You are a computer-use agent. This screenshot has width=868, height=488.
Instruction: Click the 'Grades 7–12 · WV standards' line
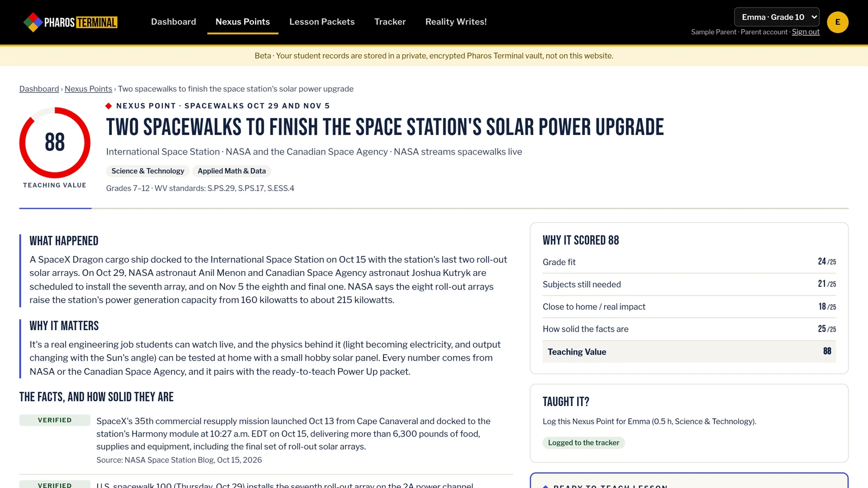point(200,188)
